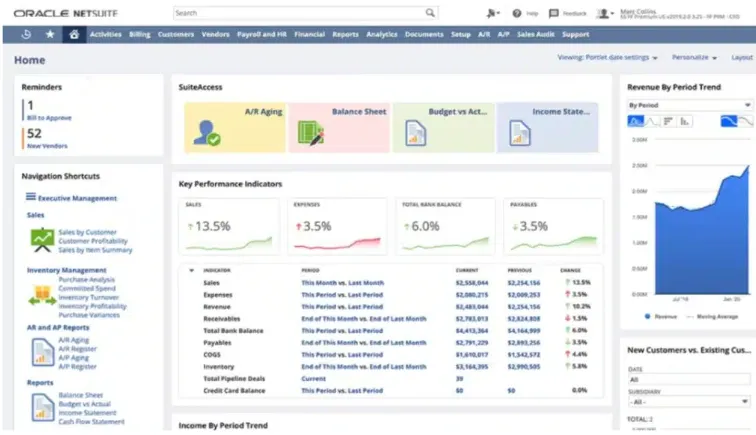Open the Balance Sheet tile icon

pos(311,133)
